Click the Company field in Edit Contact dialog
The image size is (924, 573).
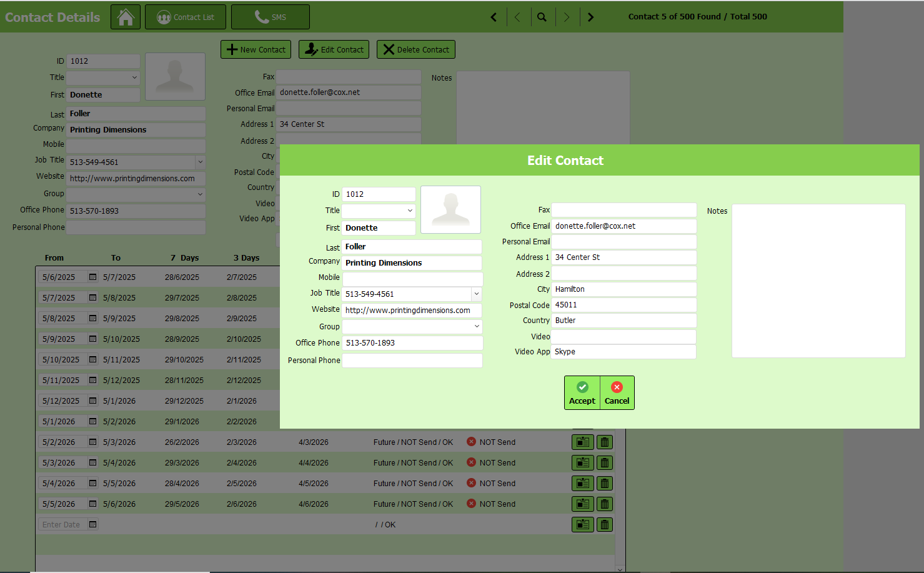pos(412,263)
